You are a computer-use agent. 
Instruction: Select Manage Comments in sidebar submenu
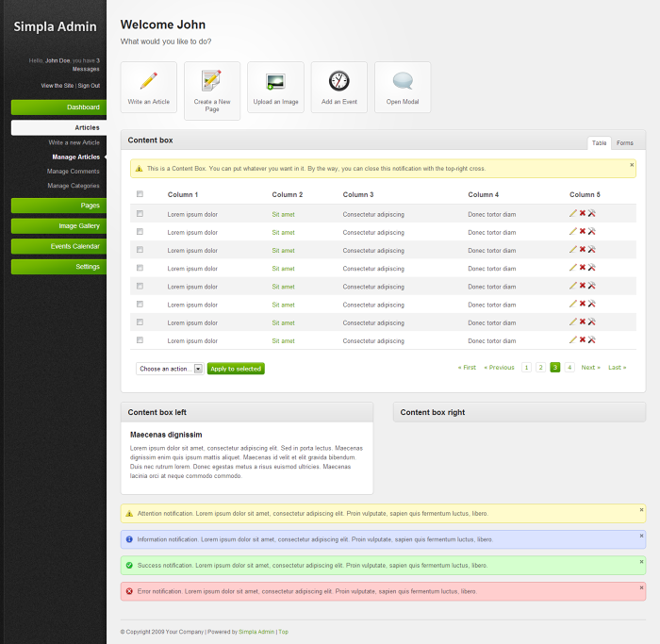pyautogui.click(x=74, y=172)
